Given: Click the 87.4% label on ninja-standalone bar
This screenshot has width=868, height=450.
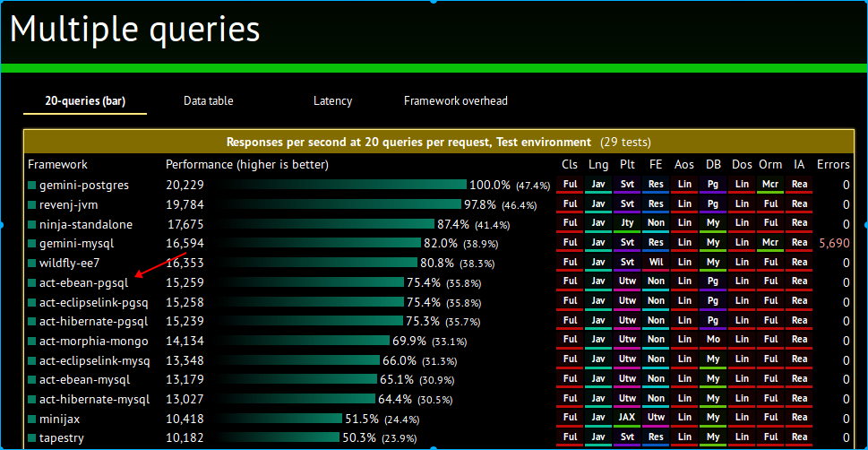Looking at the screenshot, I should pos(453,224).
